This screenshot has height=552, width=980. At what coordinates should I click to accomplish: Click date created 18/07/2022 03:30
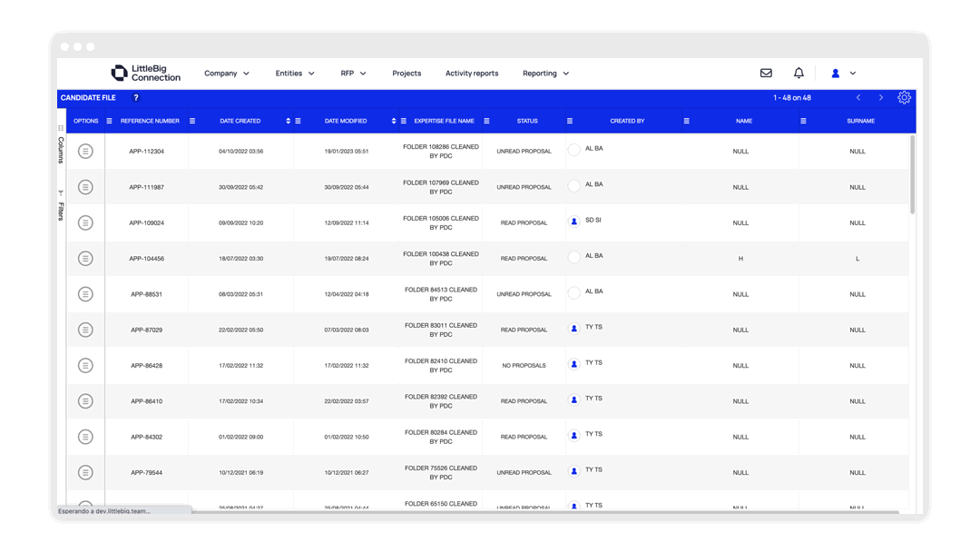point(240,258)
